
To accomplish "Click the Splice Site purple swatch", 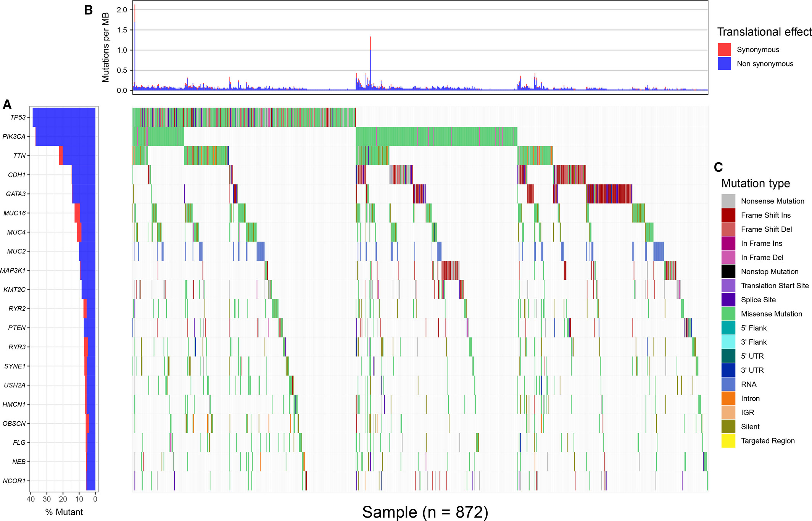I will (x=728, y=300).
